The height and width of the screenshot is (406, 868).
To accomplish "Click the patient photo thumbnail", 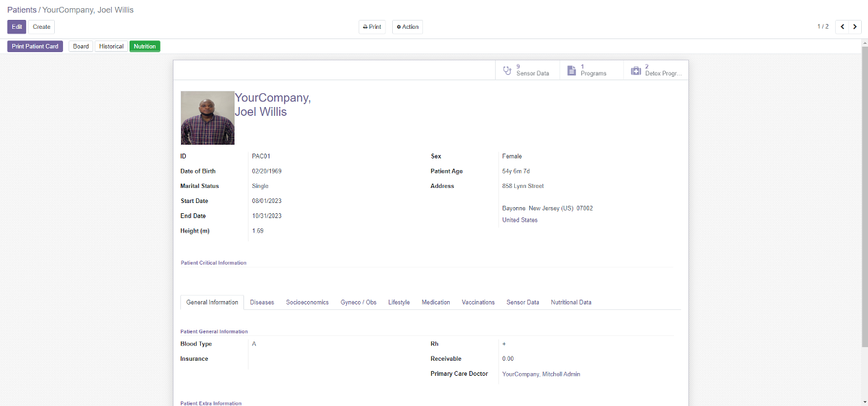I will (x=208, y=118).
